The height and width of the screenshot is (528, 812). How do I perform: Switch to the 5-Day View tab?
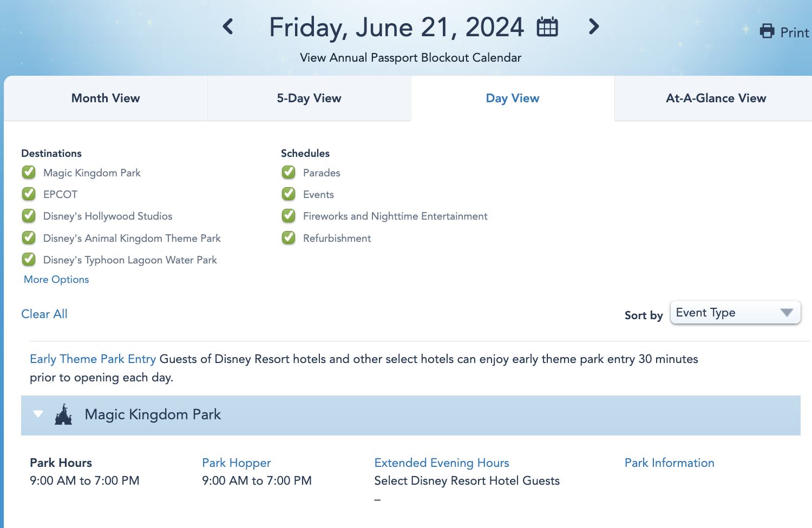click(x=309, y=98)
